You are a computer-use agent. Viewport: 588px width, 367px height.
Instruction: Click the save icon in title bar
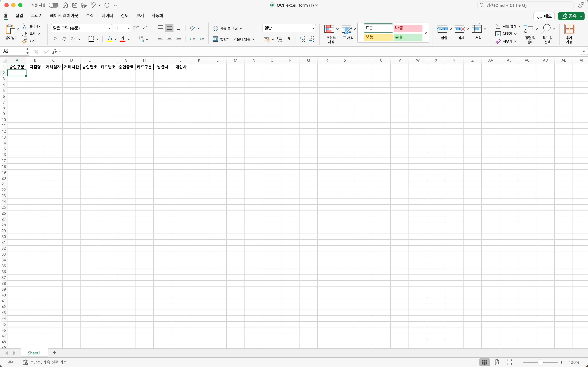pyautogui.click(x=75, y=5)
